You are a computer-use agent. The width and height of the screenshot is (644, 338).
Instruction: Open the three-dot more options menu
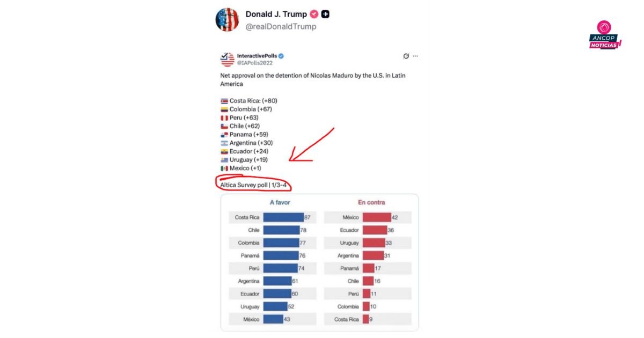pyautogui.click(x=415, y=56)
